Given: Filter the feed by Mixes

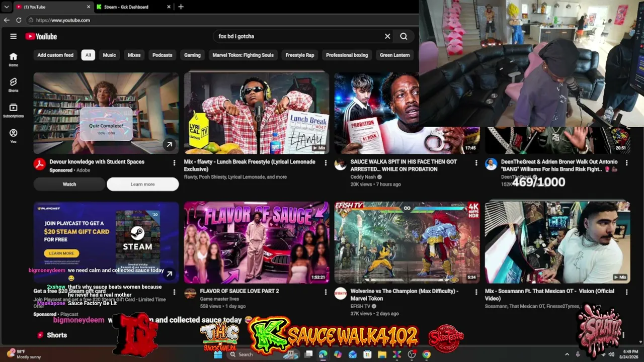Looking at the screenshot, I should tap(134, 55).
